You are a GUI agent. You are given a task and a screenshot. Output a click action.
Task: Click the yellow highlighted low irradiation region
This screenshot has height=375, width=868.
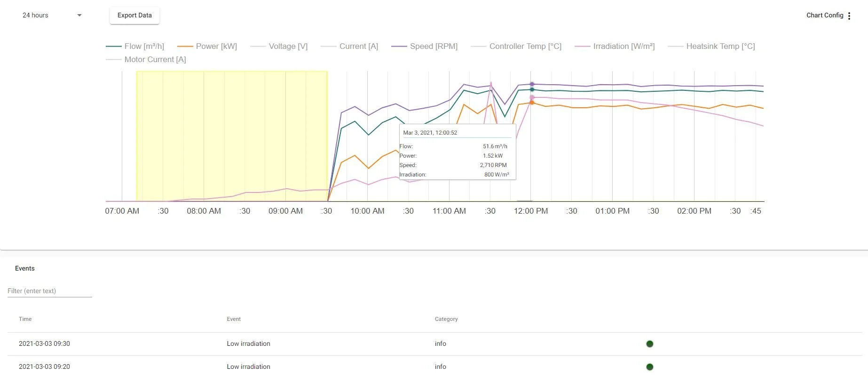coord(232,136)
